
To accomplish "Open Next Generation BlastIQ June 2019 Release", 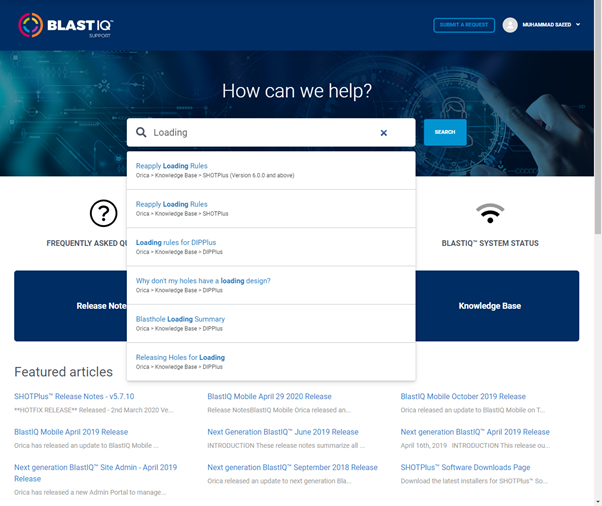I will [283, 432].
